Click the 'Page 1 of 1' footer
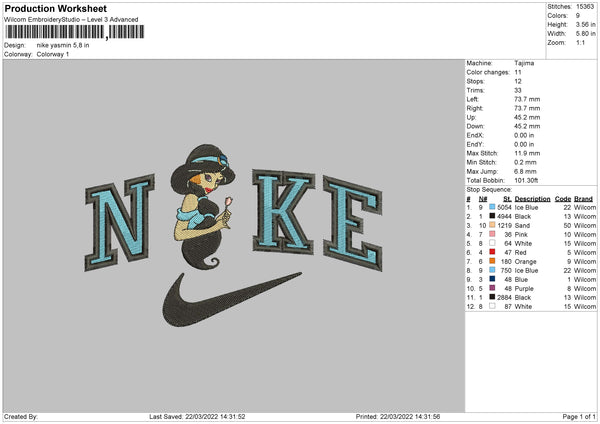This screenshot has height=424, width=600. click(579, 416)
